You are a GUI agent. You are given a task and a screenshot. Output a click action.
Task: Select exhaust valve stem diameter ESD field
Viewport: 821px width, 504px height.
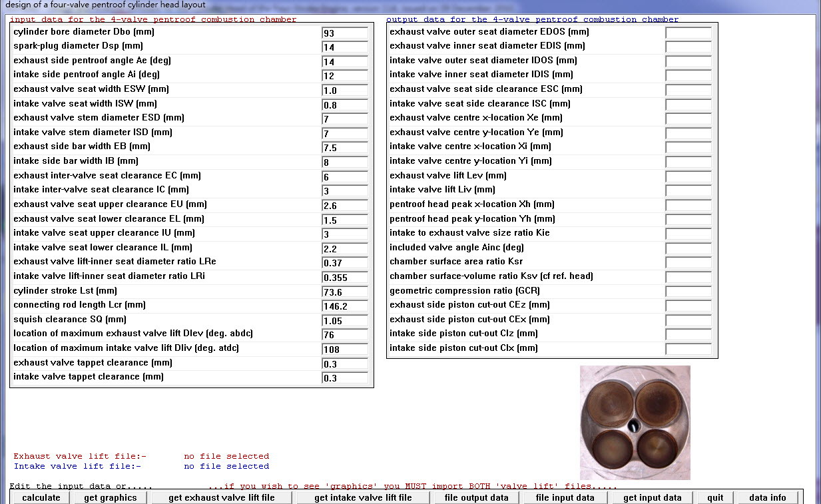[x=345, y=119]
